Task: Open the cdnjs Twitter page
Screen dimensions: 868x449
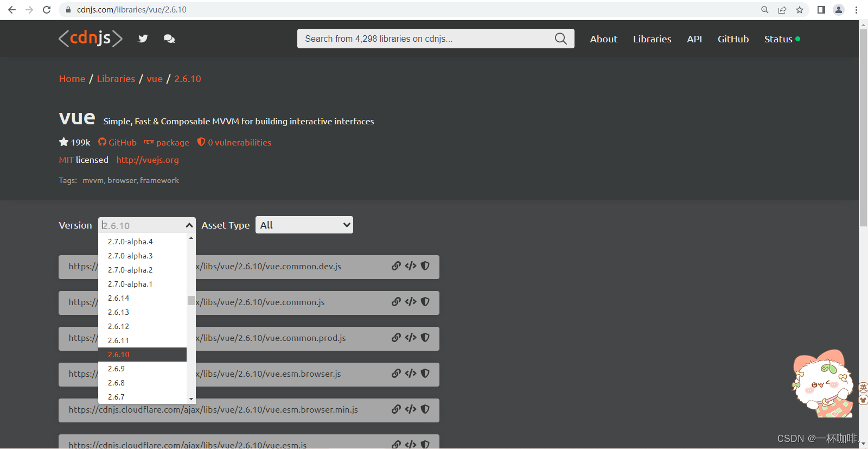Action: coord(143,39)
